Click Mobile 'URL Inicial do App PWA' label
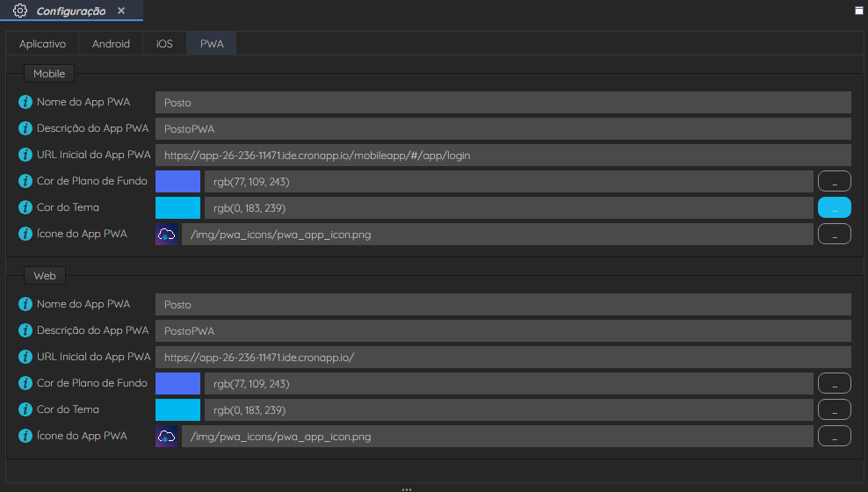The width and height of the screenshot is (868, 492). pos(93,155)
